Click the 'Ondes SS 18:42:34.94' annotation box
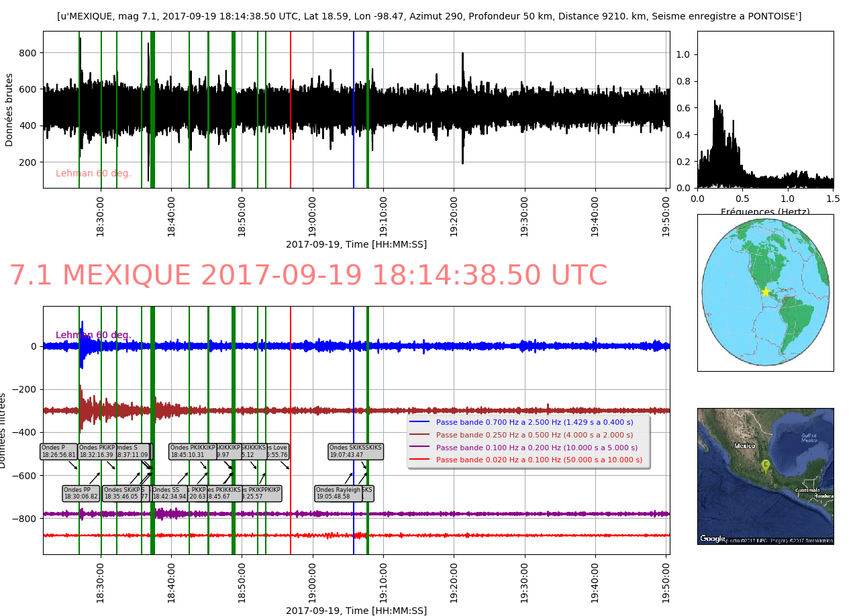Viewport: 859px width, 616px height. pos(168,493)
